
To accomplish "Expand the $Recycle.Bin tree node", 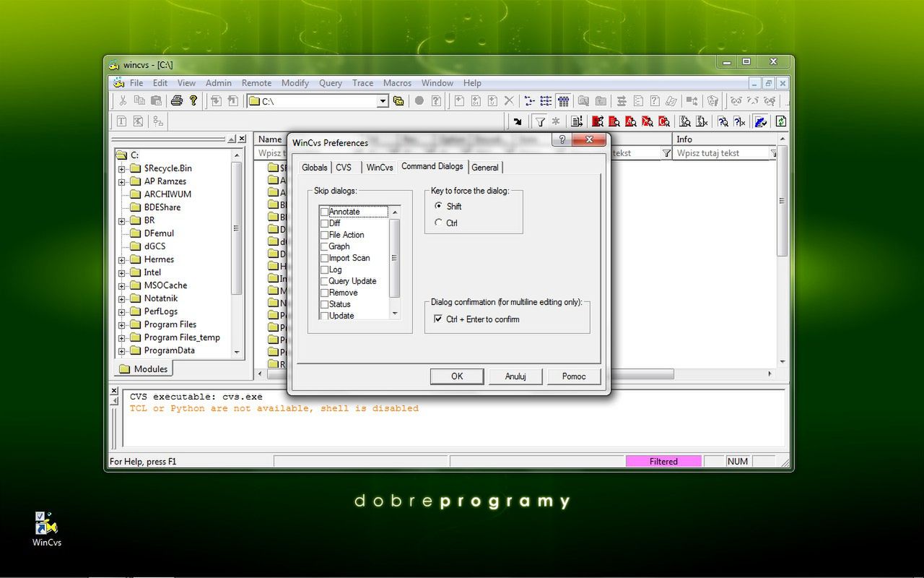I will point(122,169).
